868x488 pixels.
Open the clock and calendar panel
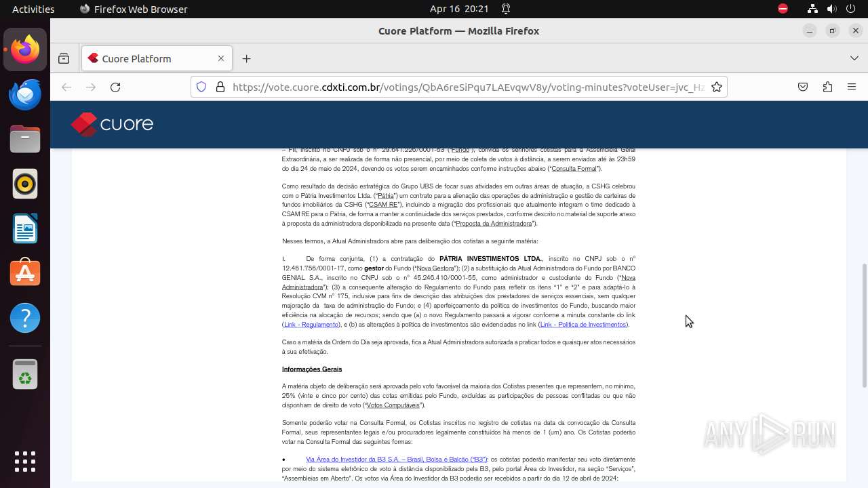click(x=459, y=9)
